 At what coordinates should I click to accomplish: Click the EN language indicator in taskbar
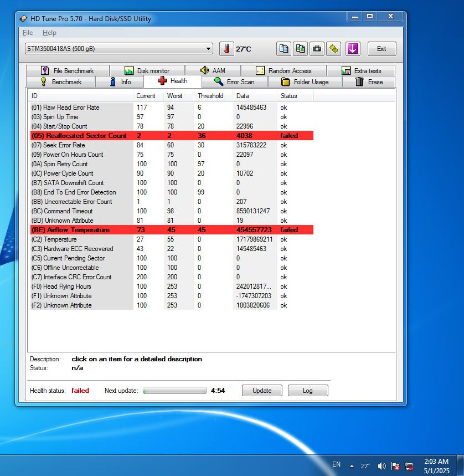point(336,464)
